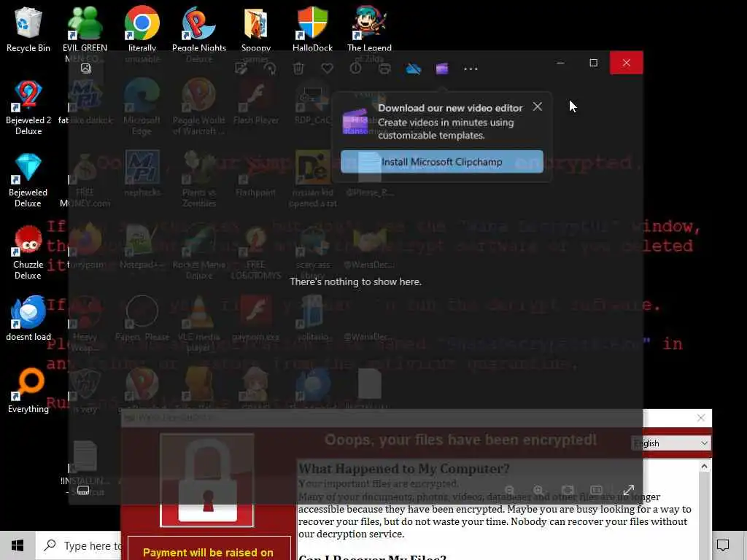This screenshot has width=747, height=560.
Task: Select Bejeweled 2 Deluxe desktop icon
Action: coord(28,108)
